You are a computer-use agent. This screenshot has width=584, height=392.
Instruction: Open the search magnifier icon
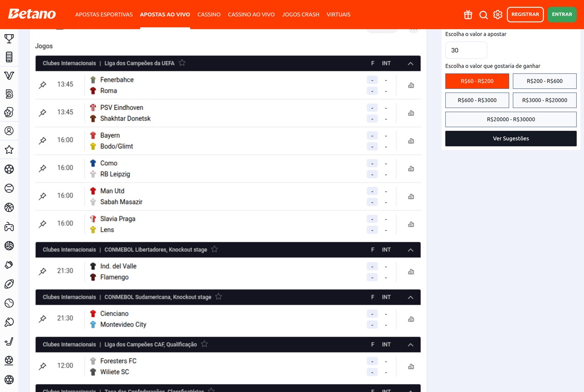(x=484, y=15)
